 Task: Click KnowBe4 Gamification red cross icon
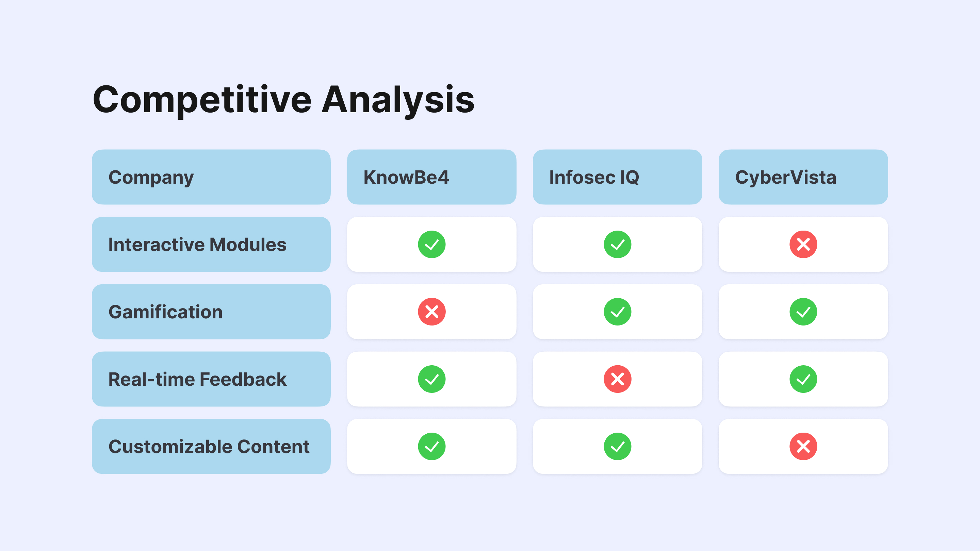point(431,312)
